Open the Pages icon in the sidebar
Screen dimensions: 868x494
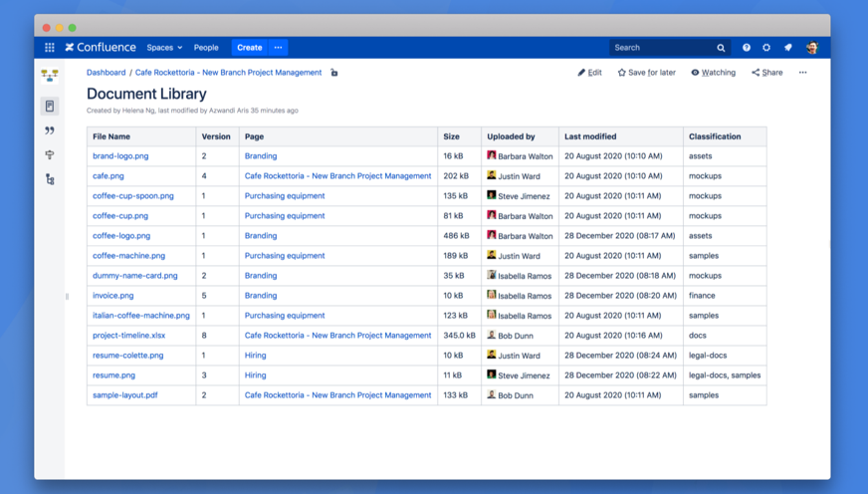tap(50, 106)
